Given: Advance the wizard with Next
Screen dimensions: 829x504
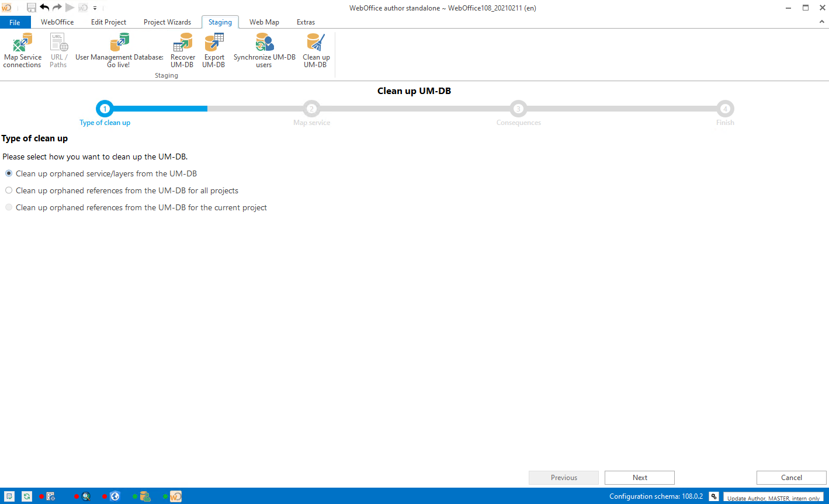Looking at the screenshot, I should [x=639, y=477].
